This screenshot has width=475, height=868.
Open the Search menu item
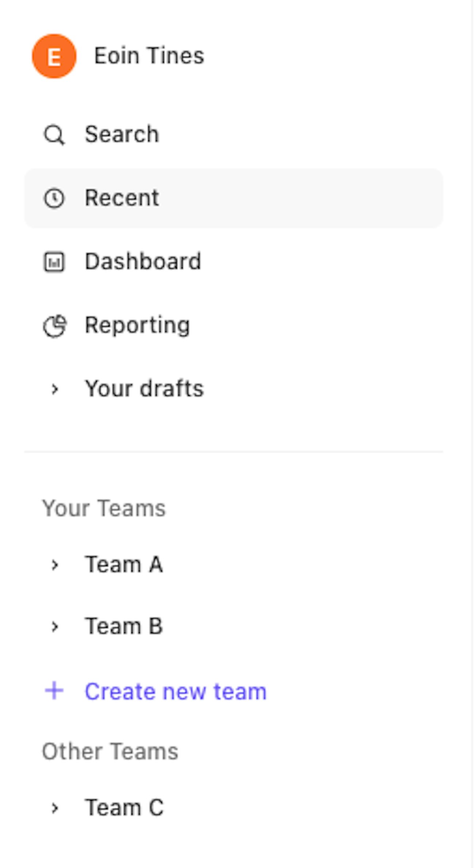(122, 134)
